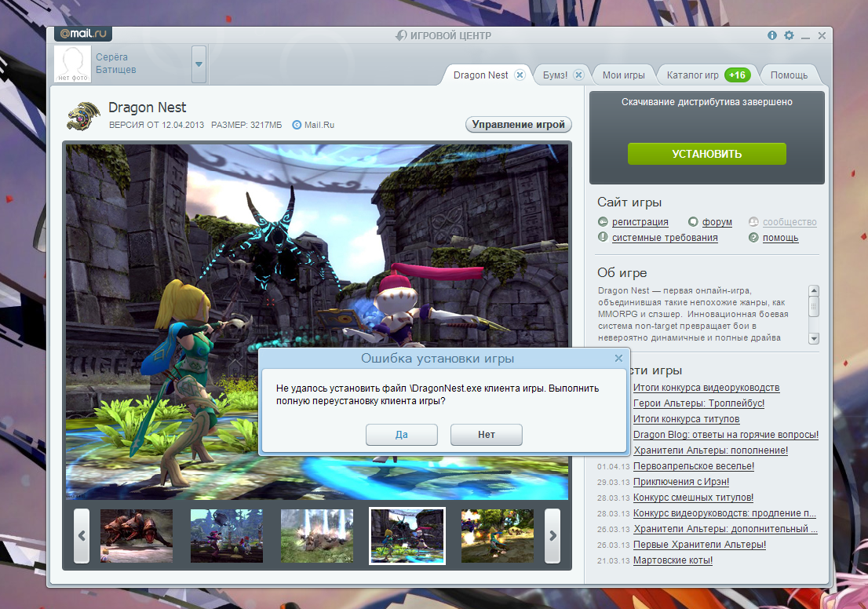Open the регистрация link
This screenshot has height=609, width=868.
pos(640,222)
